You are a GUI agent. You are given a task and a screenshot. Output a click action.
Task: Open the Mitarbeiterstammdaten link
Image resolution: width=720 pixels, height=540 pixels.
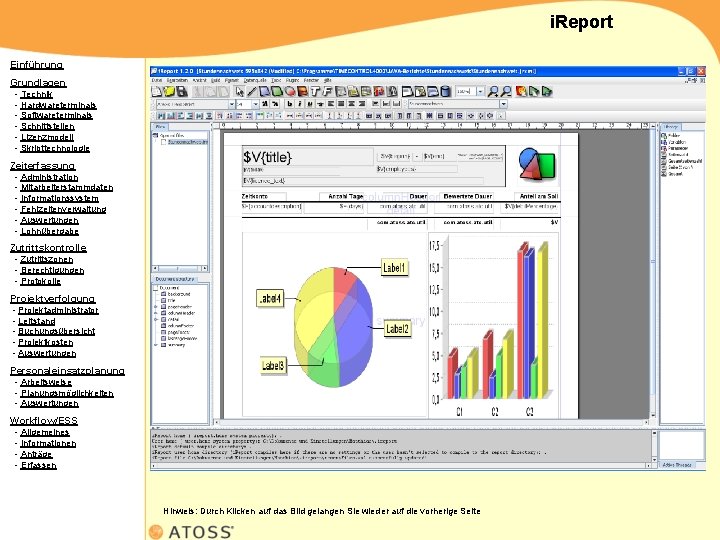tap(67, 187)
